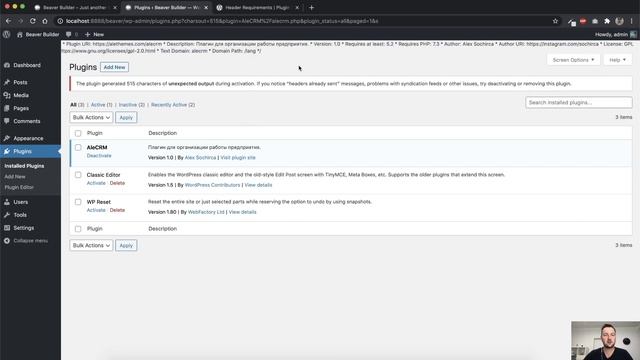Click the webcam video thumbnail
The image size is (640, 360).
pos(605,340)
